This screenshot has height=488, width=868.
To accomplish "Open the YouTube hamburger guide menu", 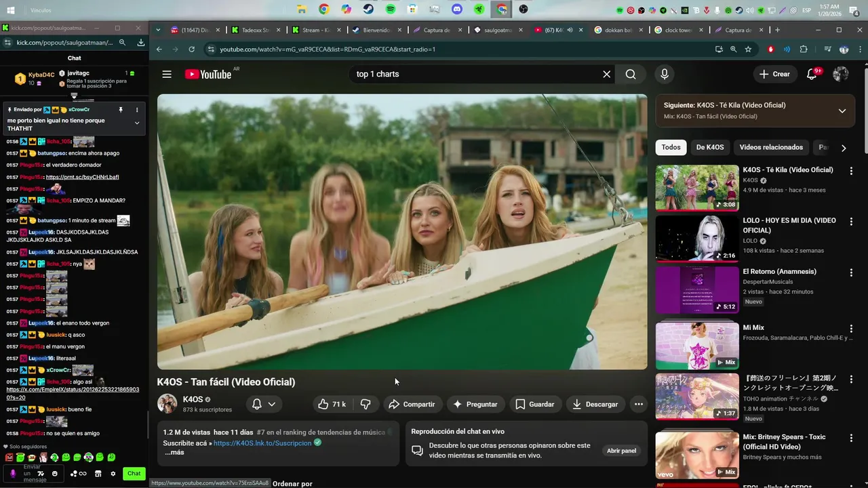I will click(x=167, y=74).
